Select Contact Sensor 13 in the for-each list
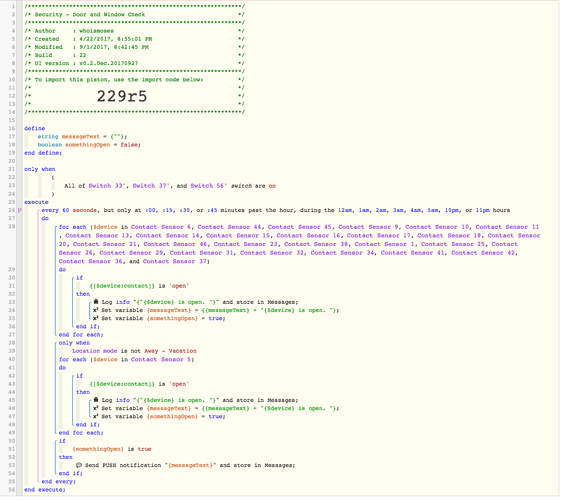 coord(97,236)
